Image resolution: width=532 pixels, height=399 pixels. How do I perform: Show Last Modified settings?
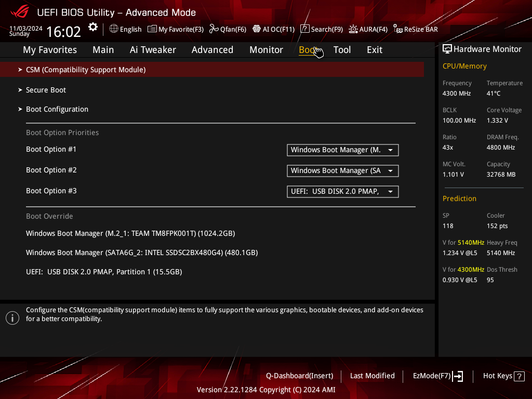pyautogui.click(x=372, y=376)
